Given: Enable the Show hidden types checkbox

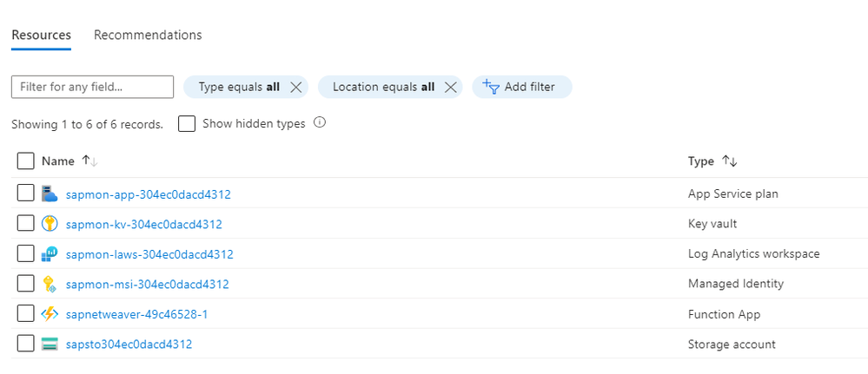Looking at the screenshot, I should [186, 124].
